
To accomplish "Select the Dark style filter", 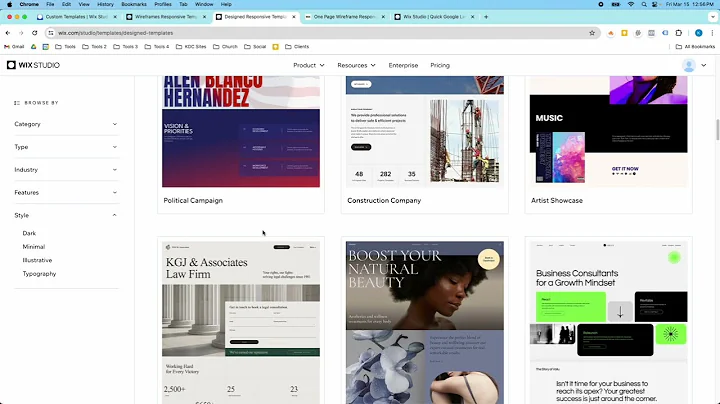I will (x=29, y=233).
